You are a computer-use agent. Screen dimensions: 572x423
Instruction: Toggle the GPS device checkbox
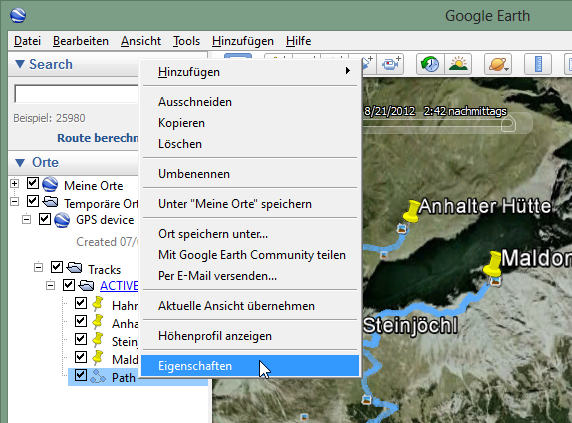point(45,219)
